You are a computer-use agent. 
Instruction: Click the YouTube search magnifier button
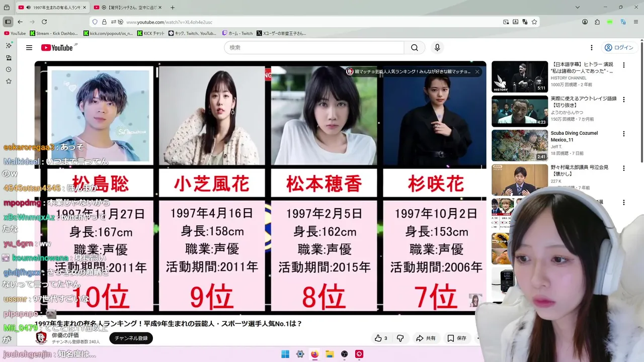coord(415,48)
